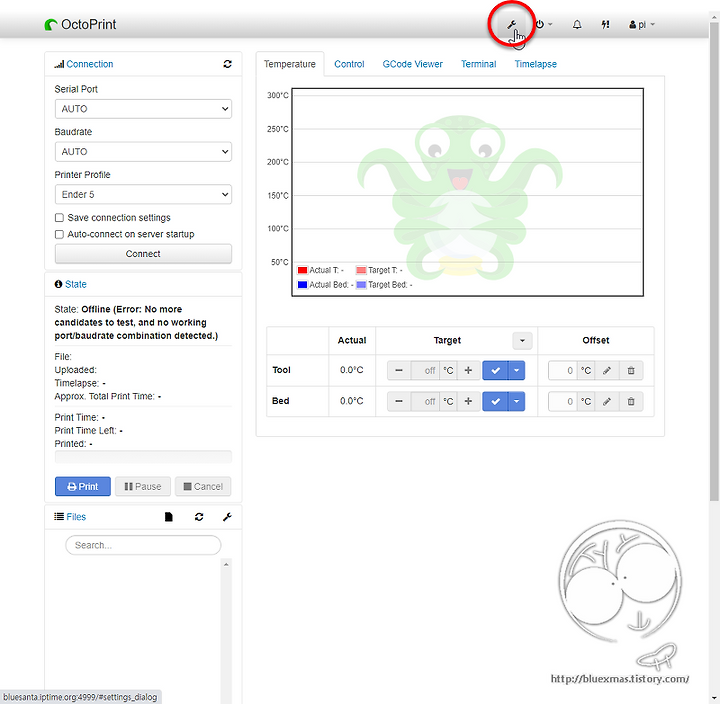Focus the file Search field
The width and height of the screenshot is (720, 704).
(x=143, y=545)
